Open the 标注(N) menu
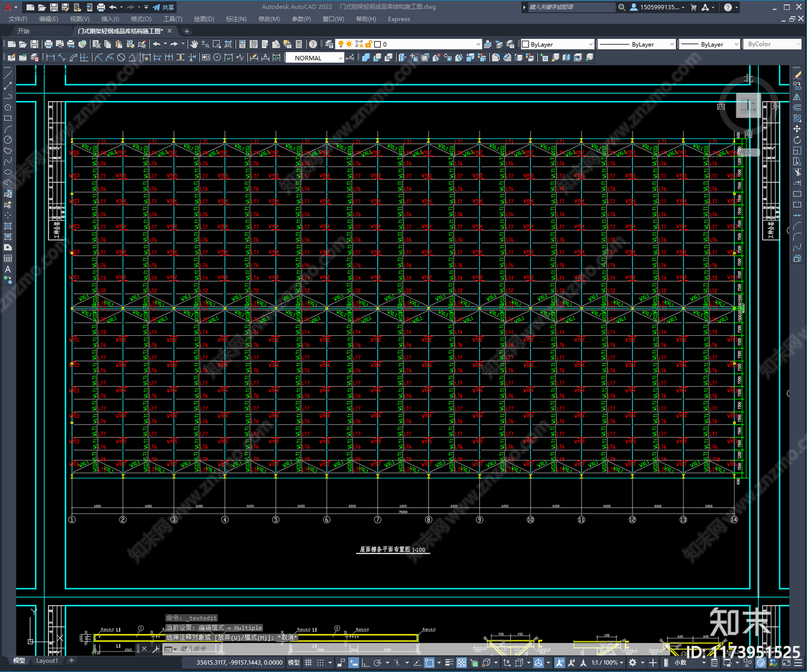 pyautogui.click(x=236, y=19)
